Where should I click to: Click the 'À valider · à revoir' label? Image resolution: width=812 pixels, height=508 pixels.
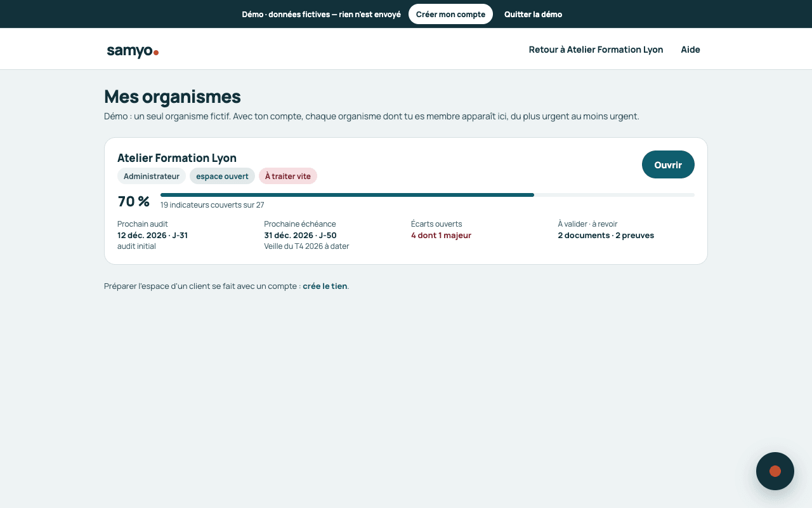click(587, 224)
